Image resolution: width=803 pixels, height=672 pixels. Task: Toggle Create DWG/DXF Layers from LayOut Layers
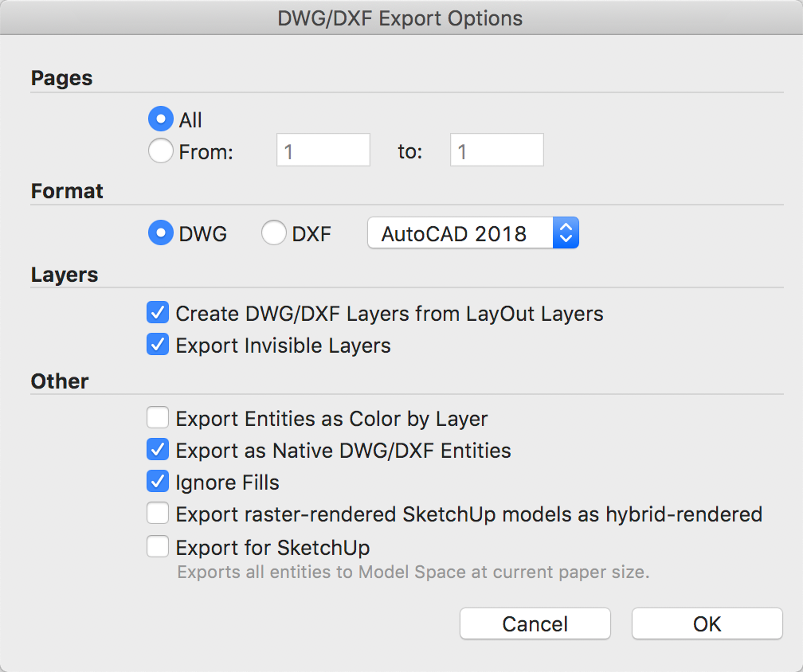click(x=158, y=313)
